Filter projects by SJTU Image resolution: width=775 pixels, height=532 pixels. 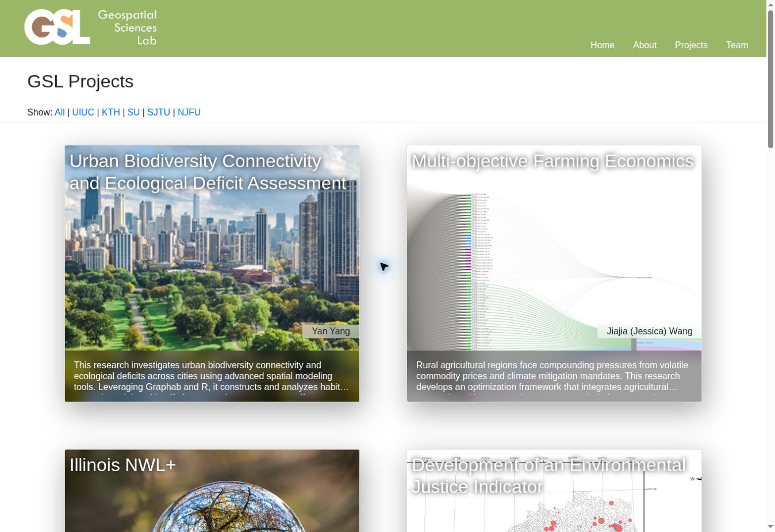159,113
